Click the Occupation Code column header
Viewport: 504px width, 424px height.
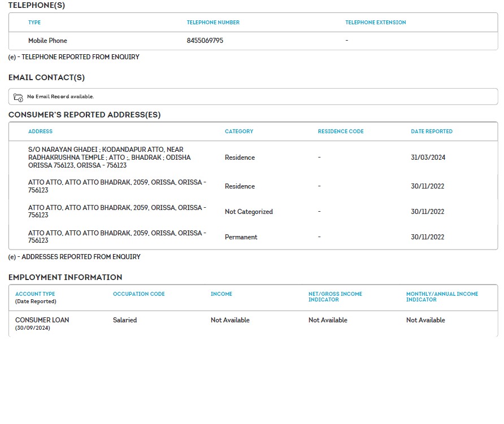(138, 294)
